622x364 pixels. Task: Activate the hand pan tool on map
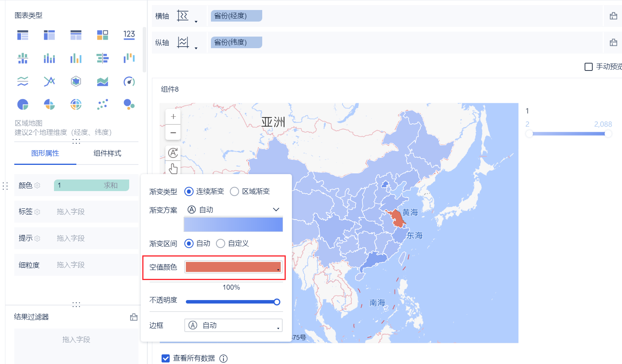click(x=173, y=168)
